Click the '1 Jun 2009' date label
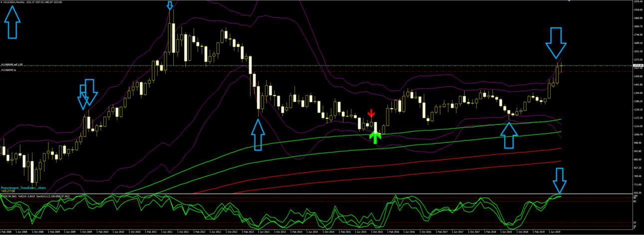 click(x=70, y=232)
